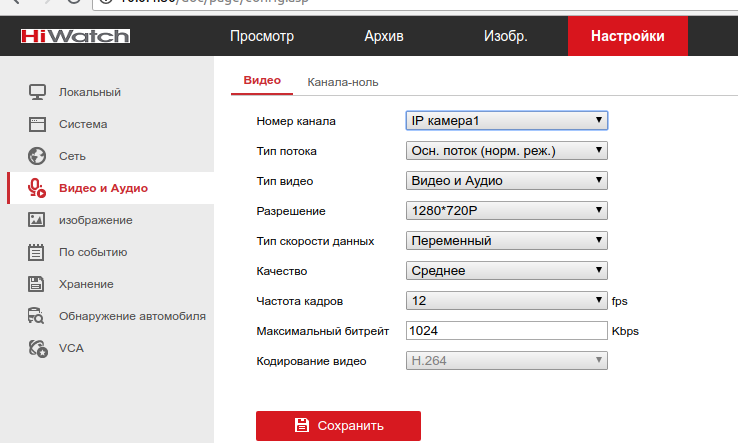Click the Kbps unit text
This screenshot has width=738, height=443.
pyautogui.click(x=625, y=331)
